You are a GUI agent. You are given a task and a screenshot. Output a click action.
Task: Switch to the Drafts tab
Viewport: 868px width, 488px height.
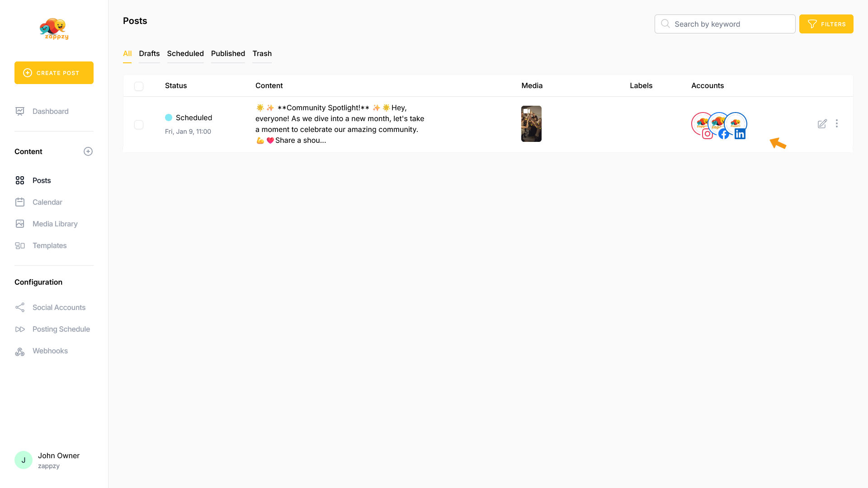coord(149,54)
